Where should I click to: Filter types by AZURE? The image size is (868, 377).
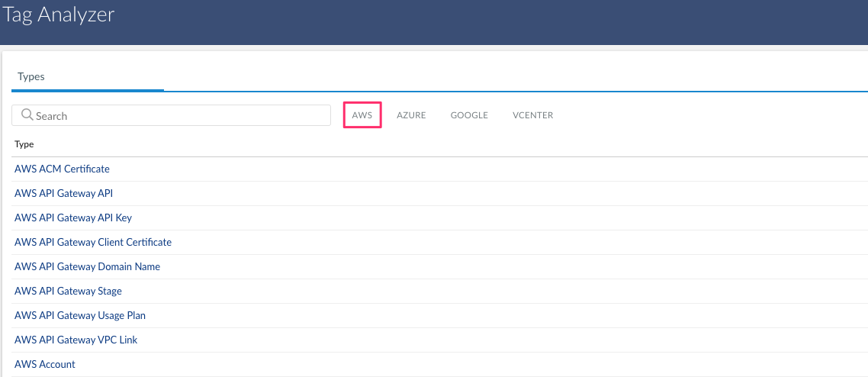(x=411, y=115)
